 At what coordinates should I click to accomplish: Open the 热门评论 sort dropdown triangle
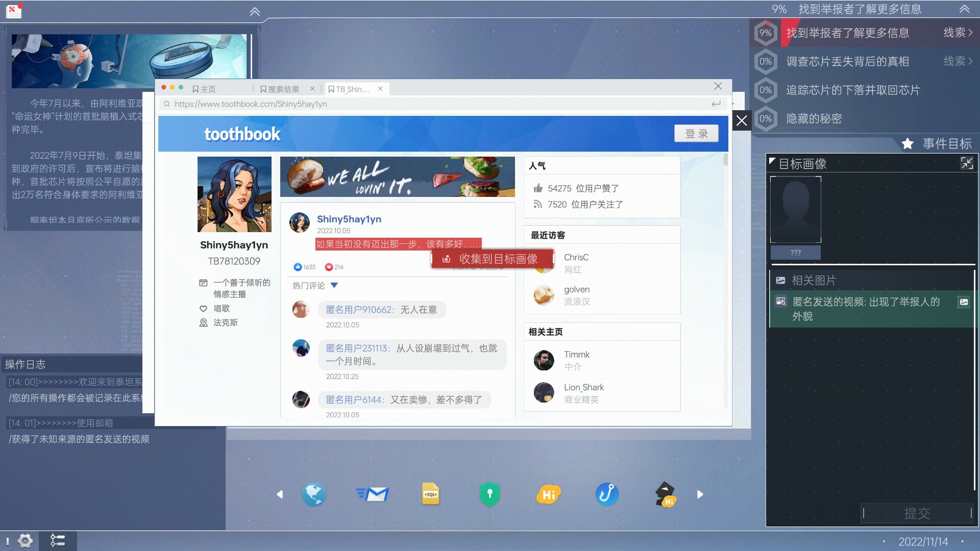pyautogui.click(x=334, y=286)
